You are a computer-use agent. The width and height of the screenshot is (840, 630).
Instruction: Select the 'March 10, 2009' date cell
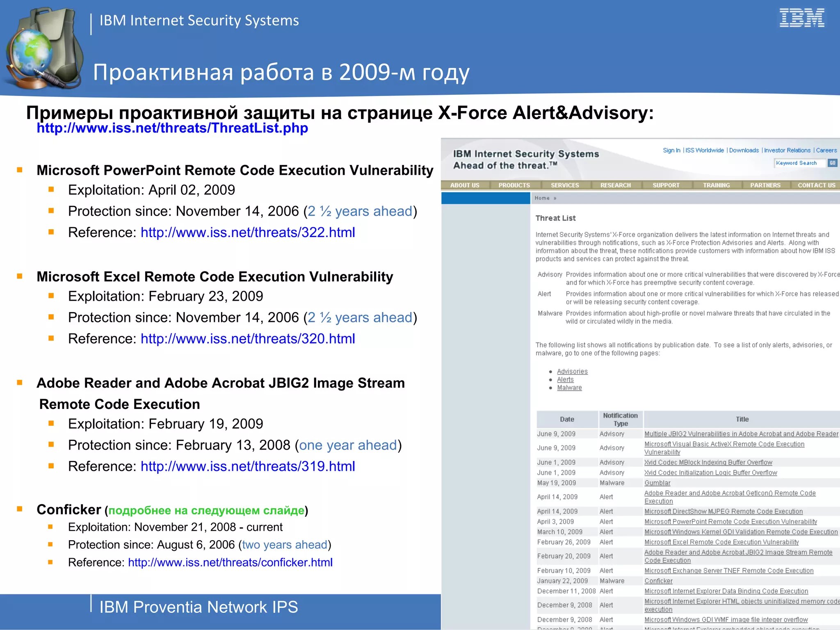[x=560, y=532]
